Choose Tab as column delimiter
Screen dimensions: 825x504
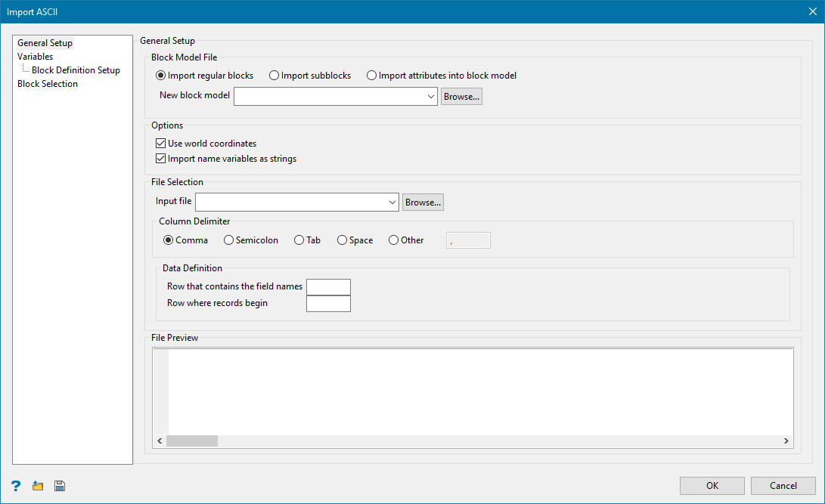tap(299, 240)
